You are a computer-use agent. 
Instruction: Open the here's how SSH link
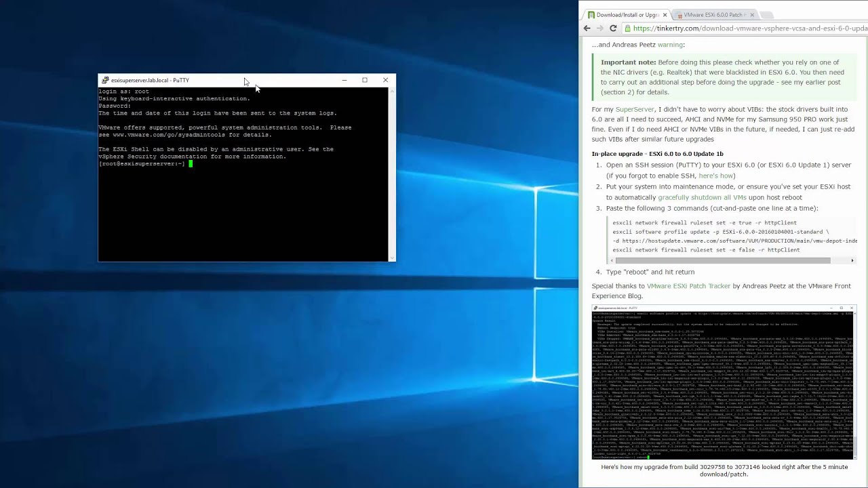click(x=715, y=176)
